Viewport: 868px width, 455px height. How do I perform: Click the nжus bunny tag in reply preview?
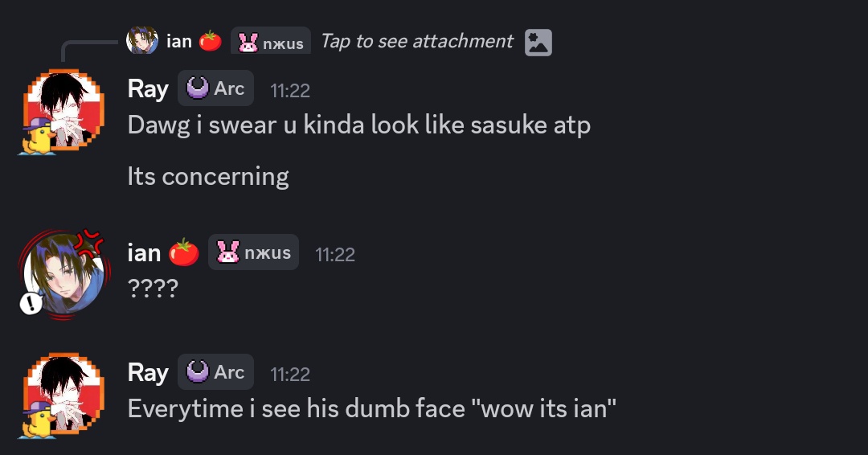coord(271,42)
